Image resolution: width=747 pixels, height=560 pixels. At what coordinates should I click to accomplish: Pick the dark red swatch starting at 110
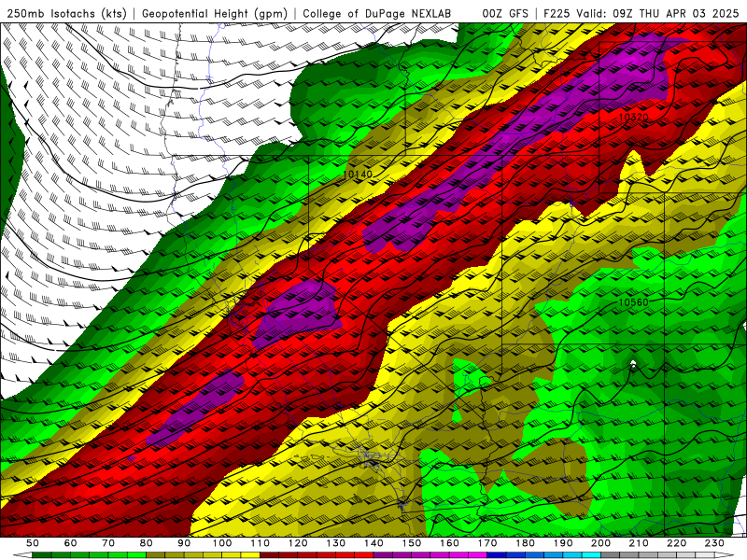click(x=269, y=555)
